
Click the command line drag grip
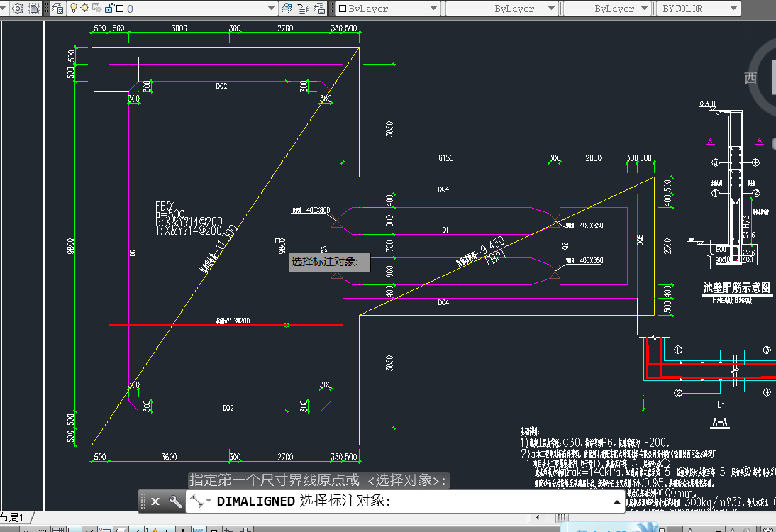click(x=143, y=501)
